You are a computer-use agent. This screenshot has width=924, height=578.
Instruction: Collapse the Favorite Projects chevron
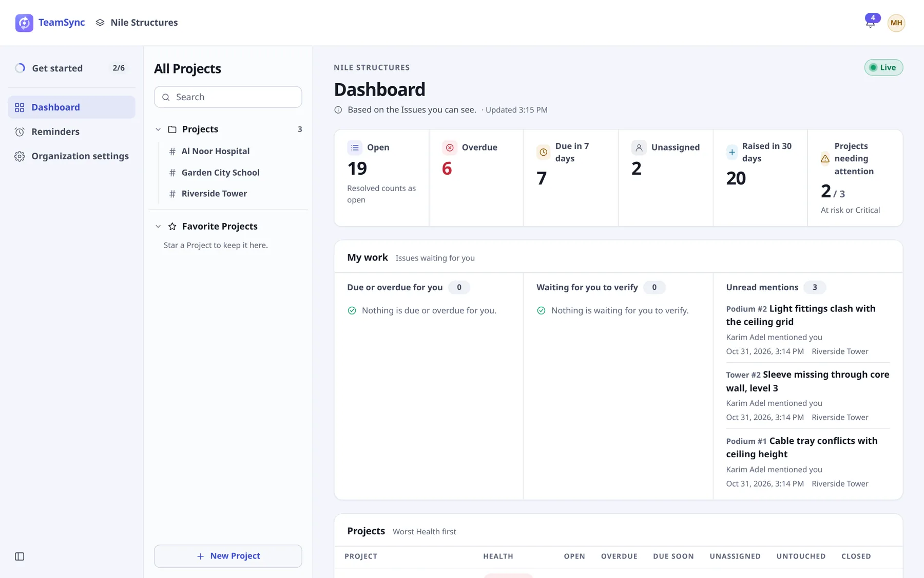[x=158, y=227]
